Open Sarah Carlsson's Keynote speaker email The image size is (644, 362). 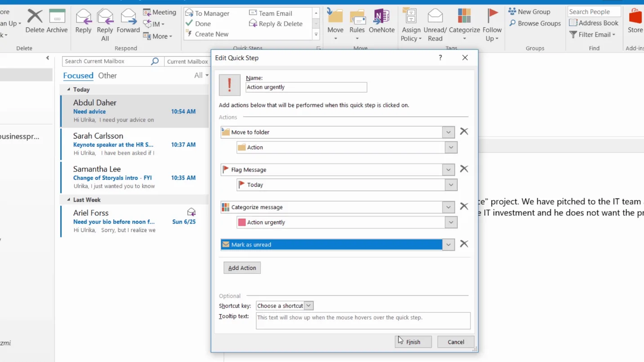(x=134, y=144)
